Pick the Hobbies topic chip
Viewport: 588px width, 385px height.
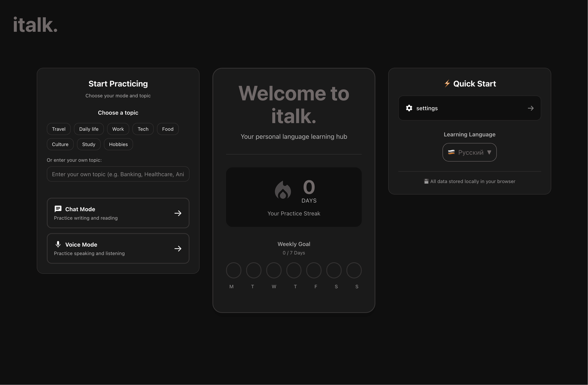[x=118, y=144]
